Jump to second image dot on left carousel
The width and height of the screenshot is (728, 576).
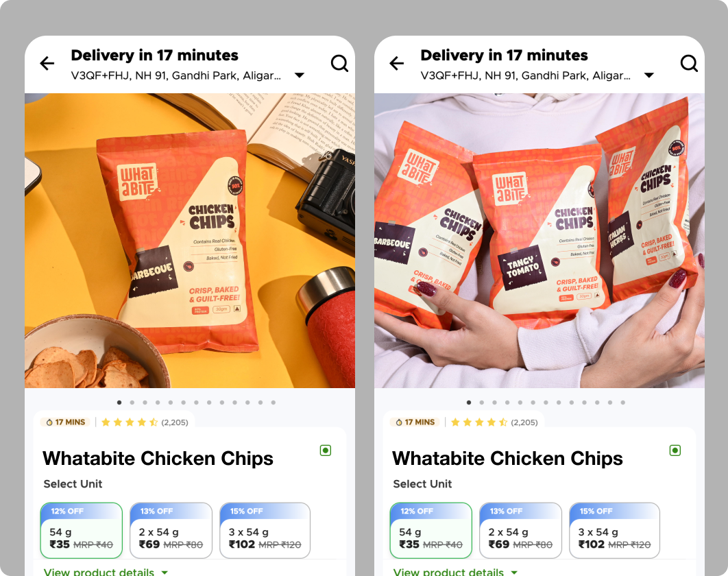click(132, 403)
